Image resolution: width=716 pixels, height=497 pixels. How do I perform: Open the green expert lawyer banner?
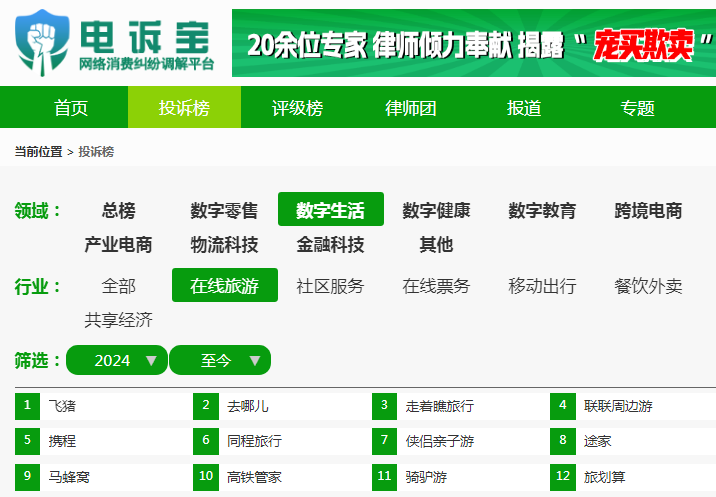(474, 43)
